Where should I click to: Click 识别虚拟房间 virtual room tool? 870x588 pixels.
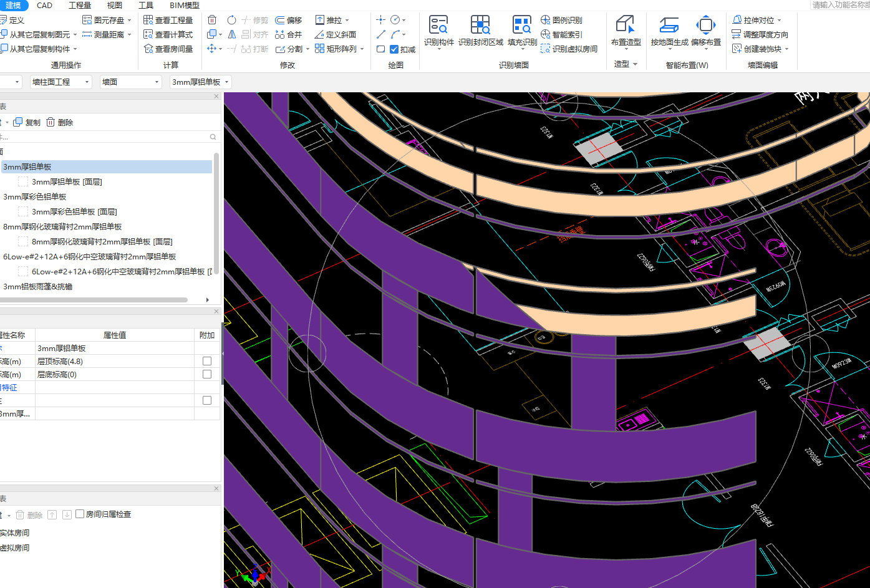(569, 49)
